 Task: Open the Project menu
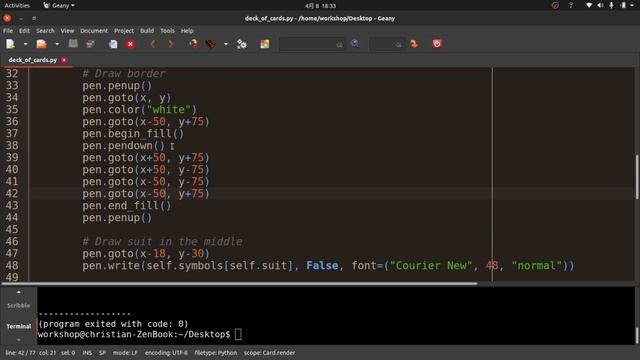124,31
